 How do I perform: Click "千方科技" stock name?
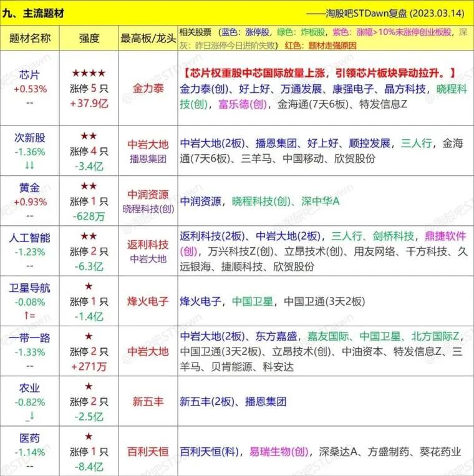(427, 251)
